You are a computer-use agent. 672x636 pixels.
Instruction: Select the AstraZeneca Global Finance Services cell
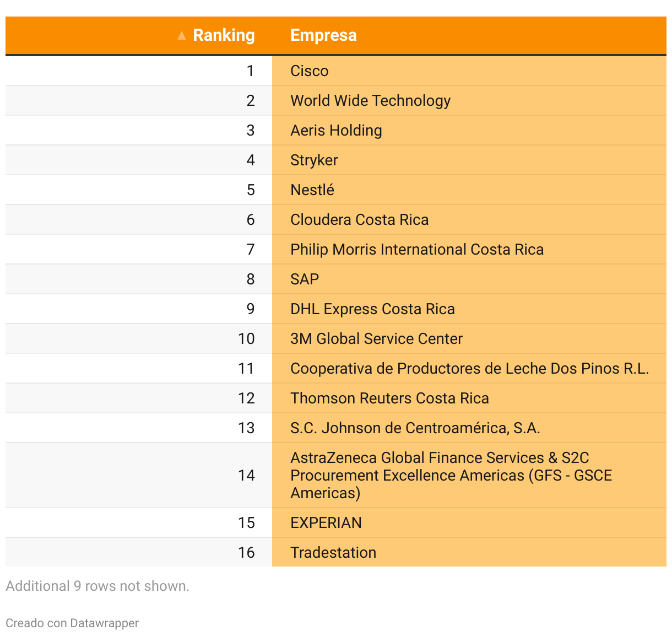coord(469,475)
